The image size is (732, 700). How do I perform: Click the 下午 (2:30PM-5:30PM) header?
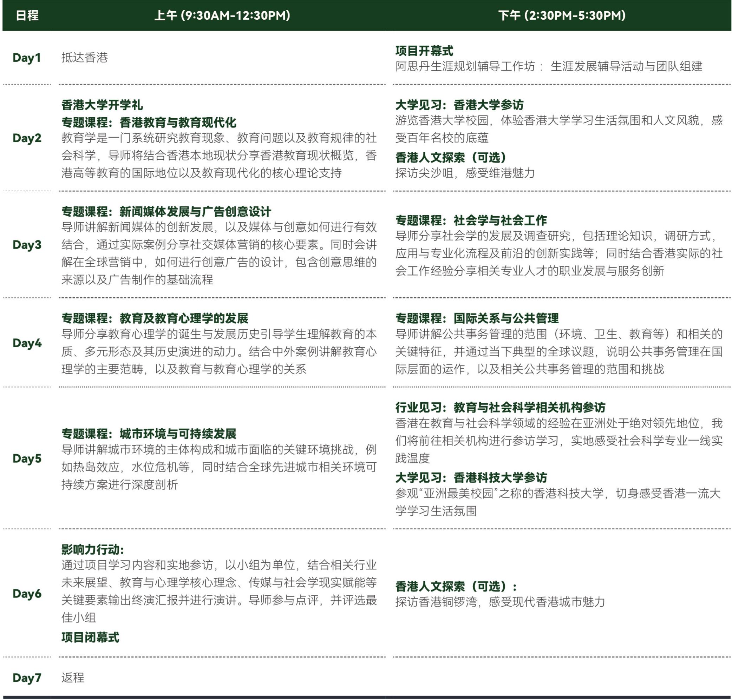click(x=562, y=15)
